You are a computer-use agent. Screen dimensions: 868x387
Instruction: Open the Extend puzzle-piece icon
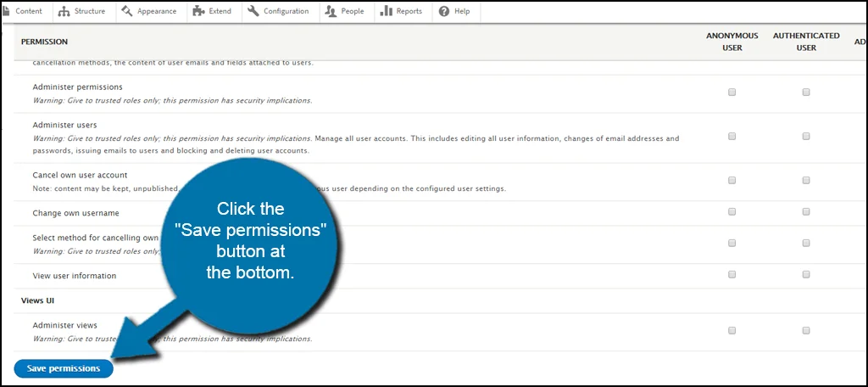[198, 11]
